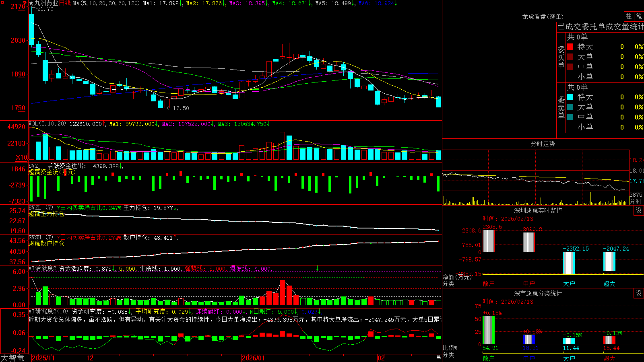The image size is (644, 362).
Task: Select the AI活跃度2 indicator label
Action: (x=43, y=269)
